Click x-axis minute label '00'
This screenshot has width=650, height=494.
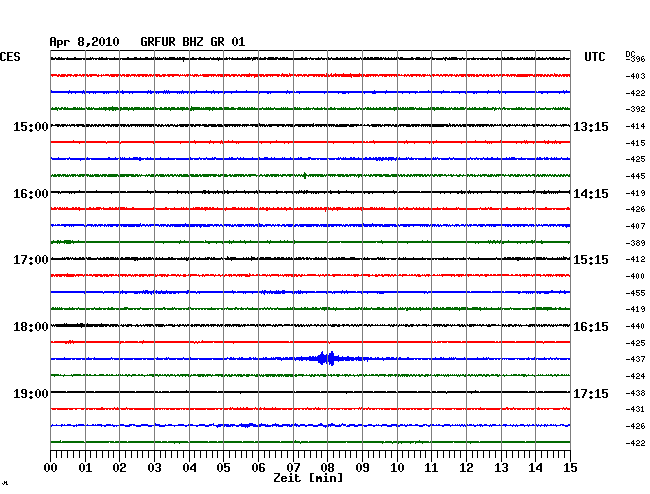coord(51,468)
